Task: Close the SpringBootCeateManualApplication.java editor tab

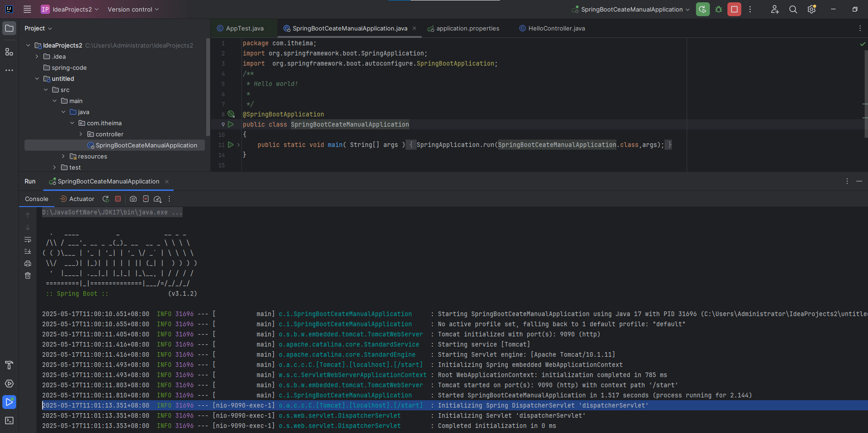Action: 414,28
